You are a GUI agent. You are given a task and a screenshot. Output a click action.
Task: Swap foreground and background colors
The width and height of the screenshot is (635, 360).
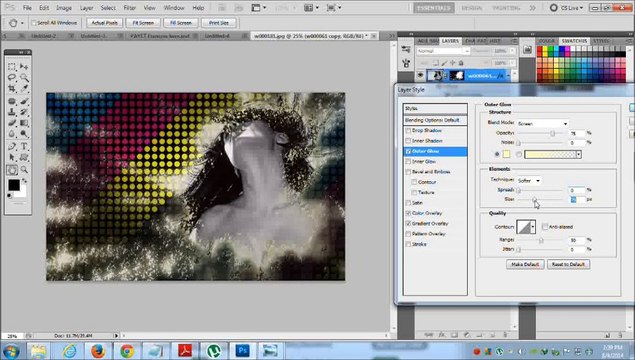tap(25, 181)
